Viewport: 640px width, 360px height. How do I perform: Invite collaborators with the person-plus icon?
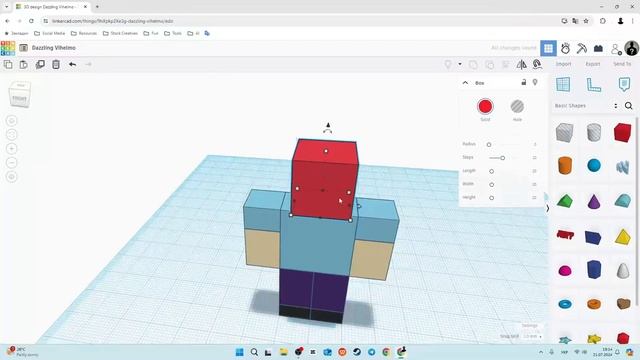(x=616, y=49)
